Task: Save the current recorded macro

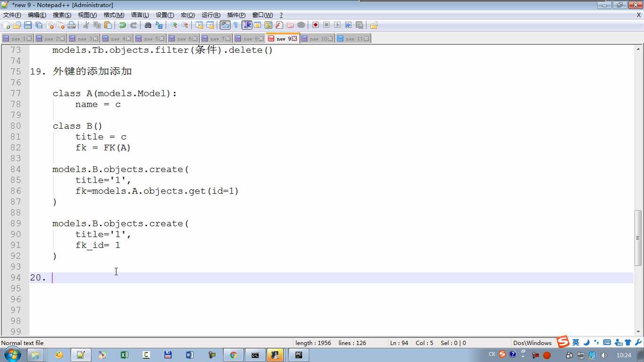Action: 359,25
